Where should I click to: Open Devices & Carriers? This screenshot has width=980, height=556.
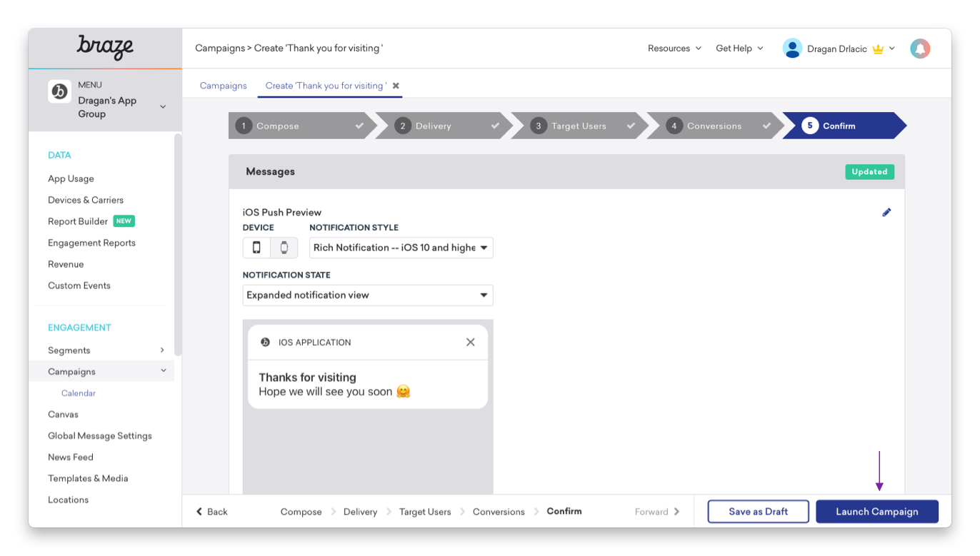click(86, 201)
